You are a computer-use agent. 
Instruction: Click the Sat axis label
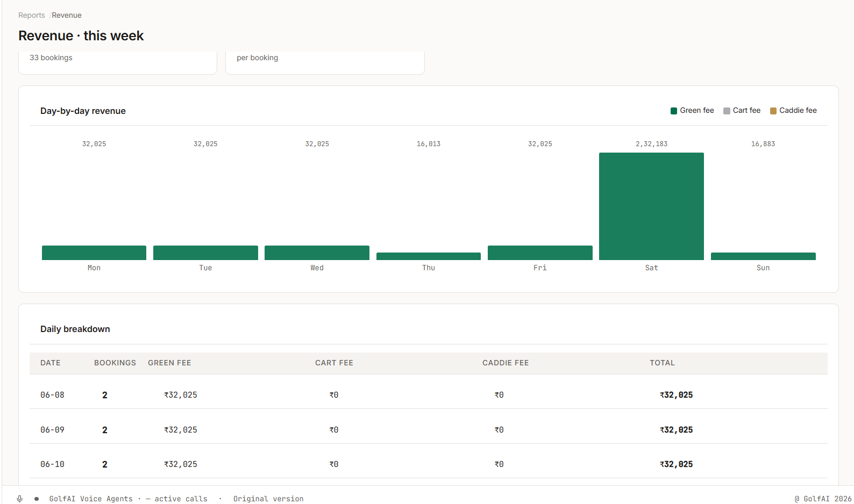coord(651,268)
